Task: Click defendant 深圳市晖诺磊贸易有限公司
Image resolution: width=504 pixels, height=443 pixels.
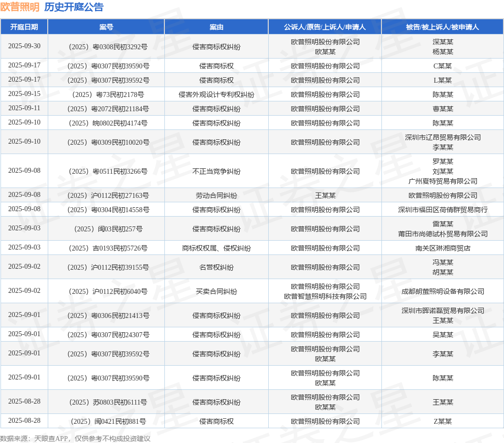Action: click(443, 311)
